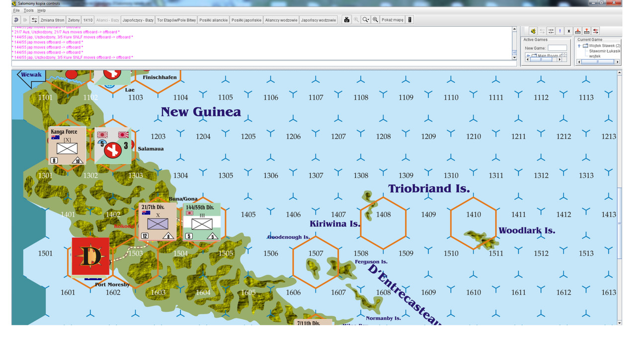Screen dimensions: 636x364
Task: Click chat log scroll down arrow
Action: (515, 58)
